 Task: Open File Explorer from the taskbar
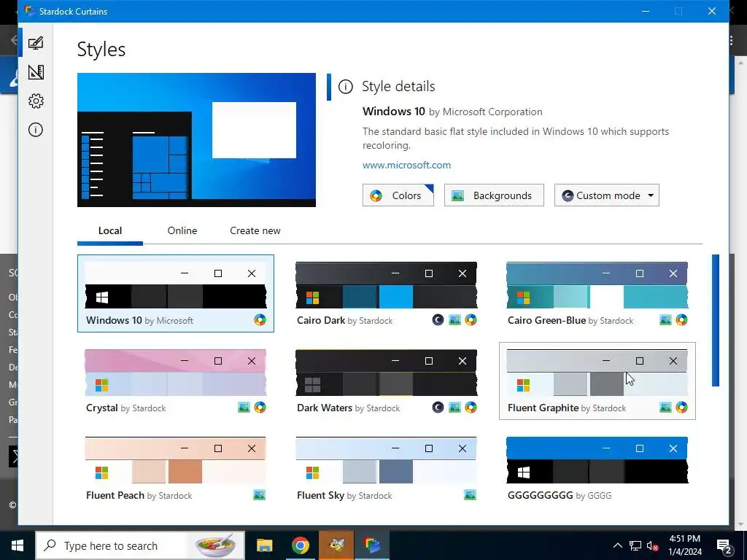click(264, 545)
